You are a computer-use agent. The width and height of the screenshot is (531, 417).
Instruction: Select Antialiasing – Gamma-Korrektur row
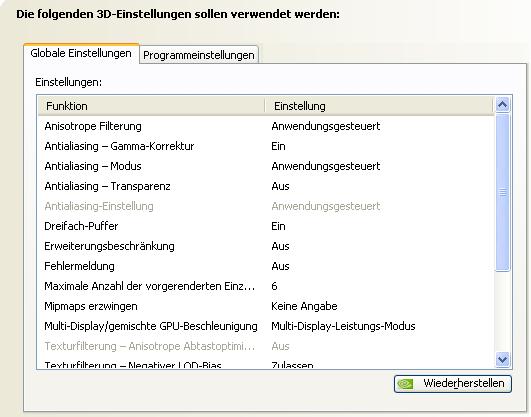pos(266,146)
